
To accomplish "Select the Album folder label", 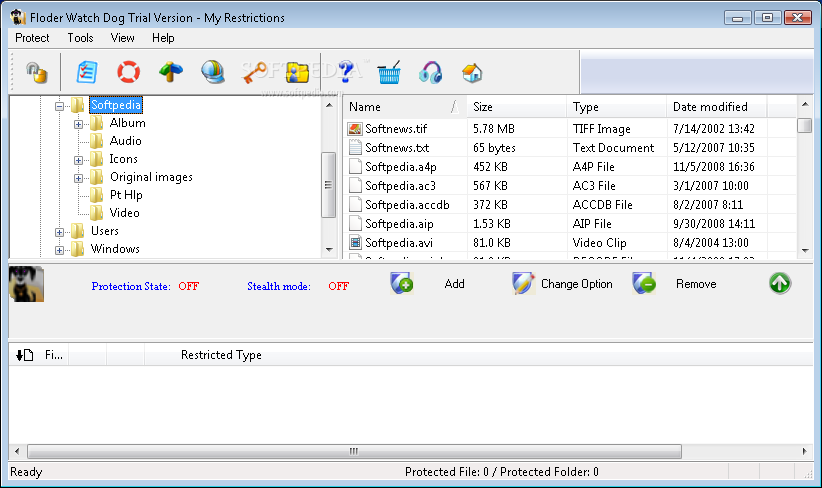I will tap(127, 123).
